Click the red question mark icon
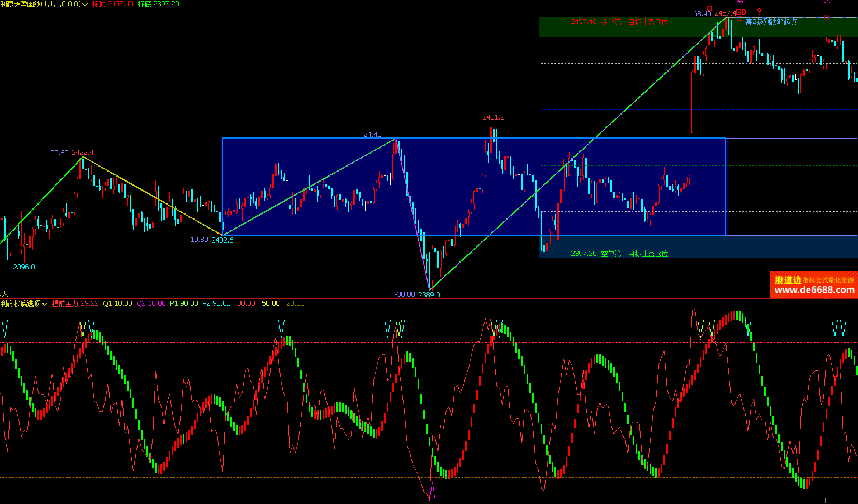858x504 pixels. pyautogui.click(x=759, y=12)
